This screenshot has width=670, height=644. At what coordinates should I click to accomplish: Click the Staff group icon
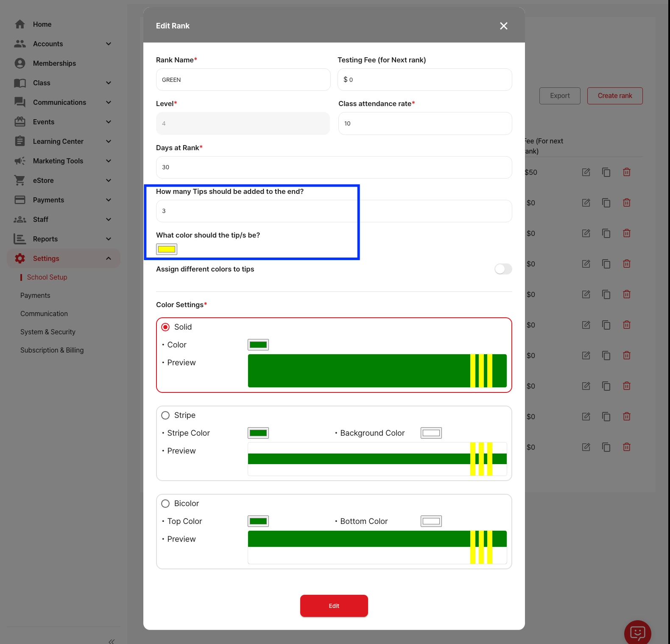click(20, 219)
